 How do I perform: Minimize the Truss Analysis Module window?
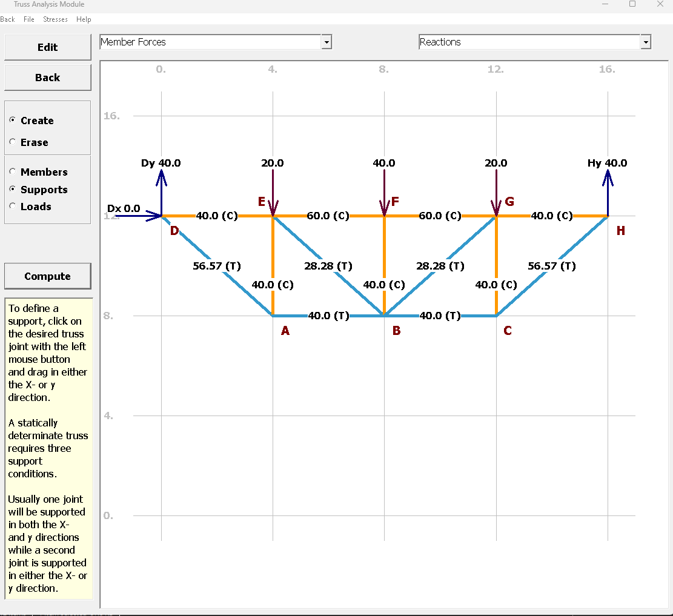605,4
